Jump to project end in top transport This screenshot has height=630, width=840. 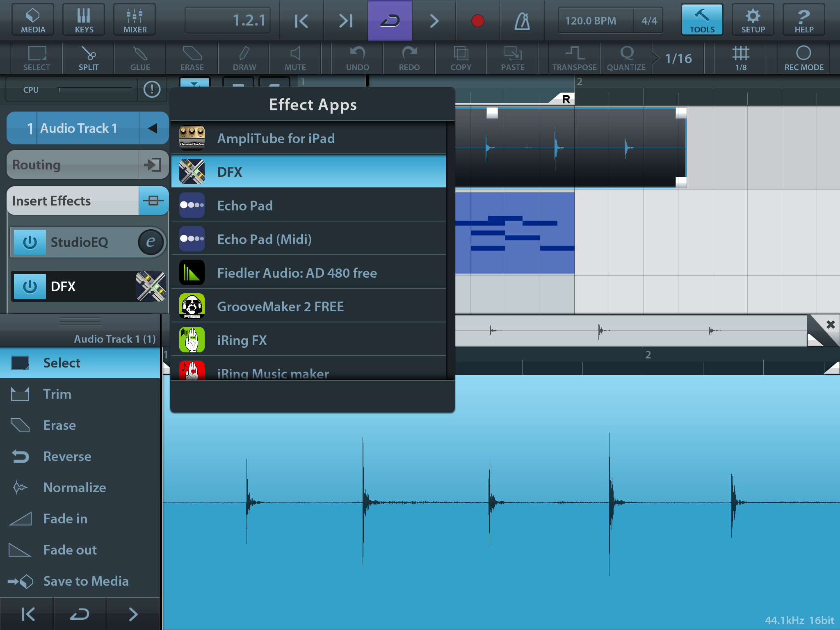click(x=346, y=21)
